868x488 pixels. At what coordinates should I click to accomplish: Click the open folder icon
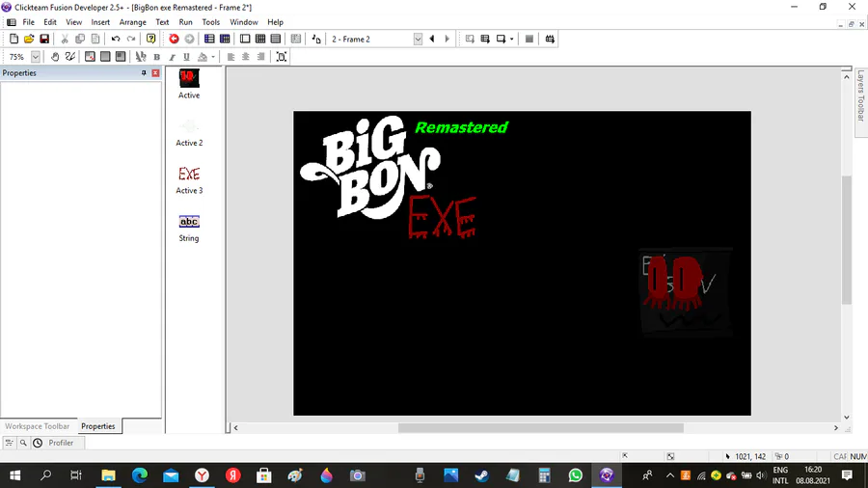[x=29, y=39]
